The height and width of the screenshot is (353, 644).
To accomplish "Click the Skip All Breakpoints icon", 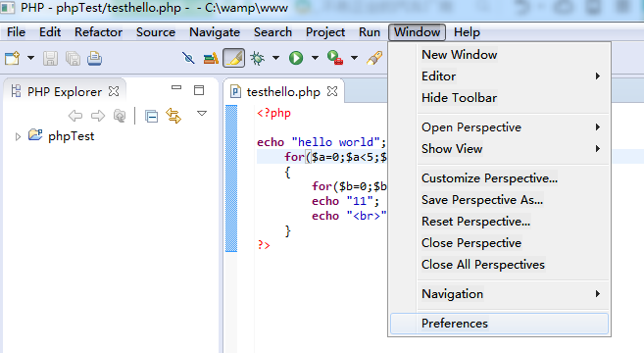I will 188,58.
